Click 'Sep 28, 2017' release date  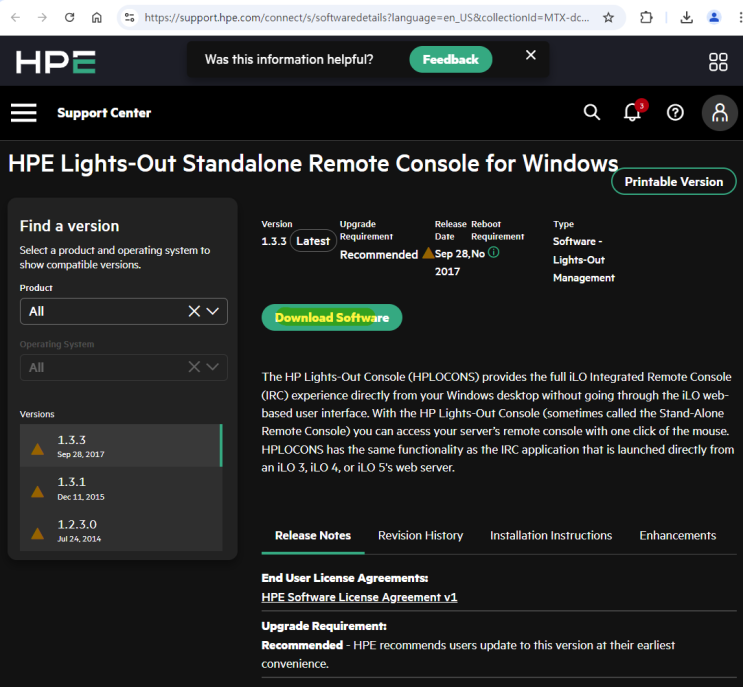click(452, 262)
